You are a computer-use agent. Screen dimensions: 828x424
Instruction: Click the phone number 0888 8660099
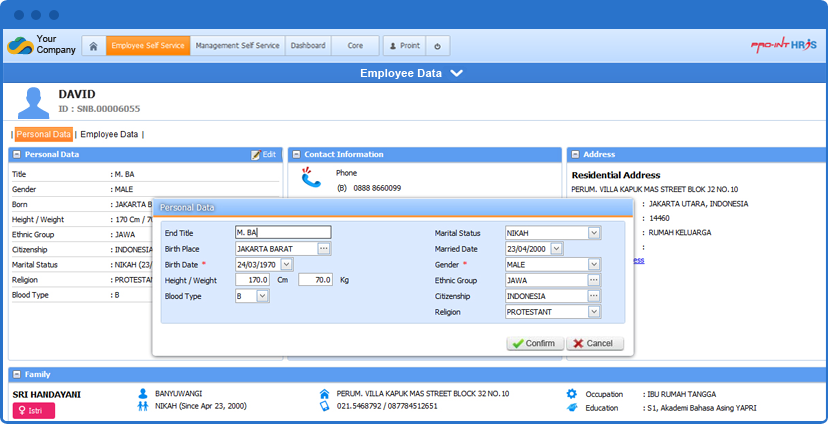click(x=377, y=188)
